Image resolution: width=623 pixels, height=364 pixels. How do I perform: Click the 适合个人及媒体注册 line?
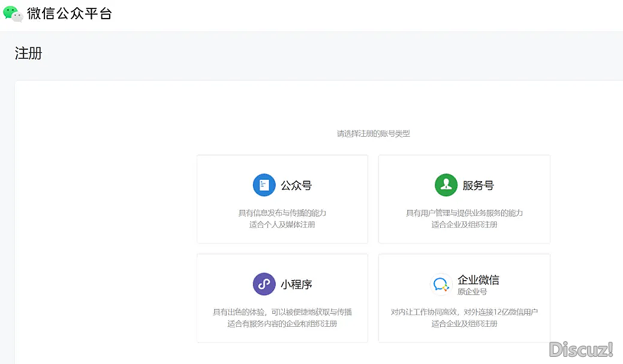(282, 224)
